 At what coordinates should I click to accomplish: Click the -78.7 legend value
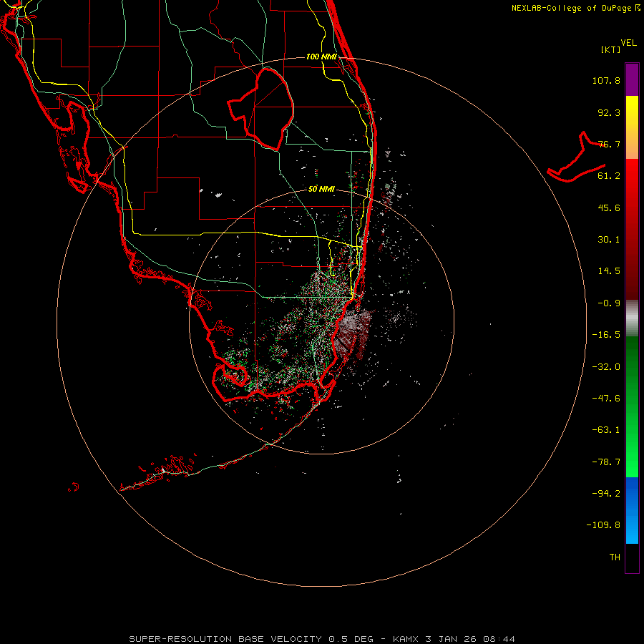tap(606, 462)
